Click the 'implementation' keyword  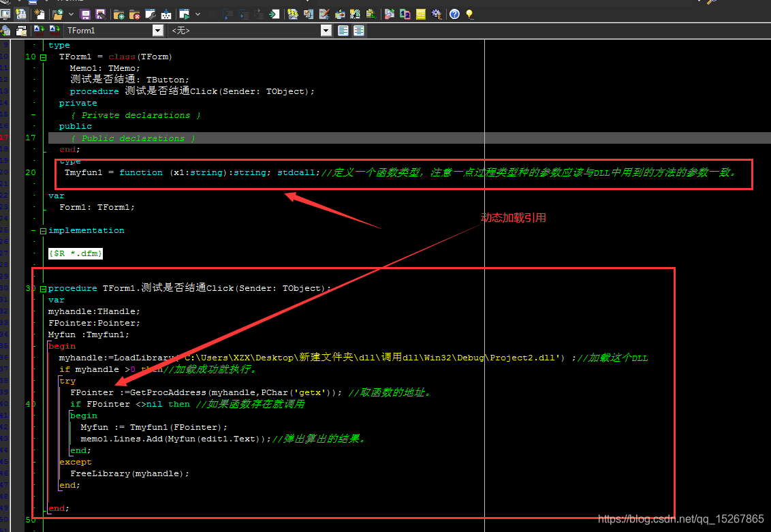86,231
